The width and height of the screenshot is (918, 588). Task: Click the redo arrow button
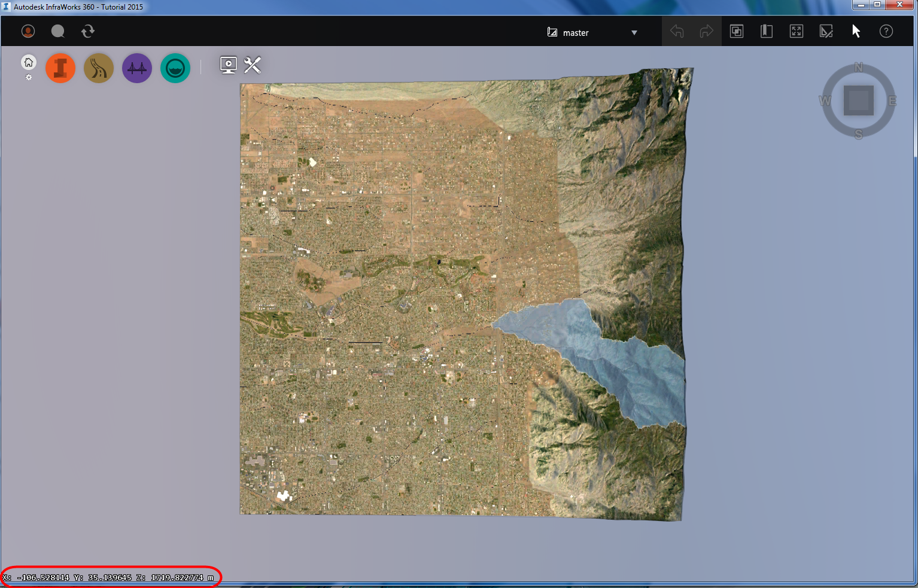point(707,31)
